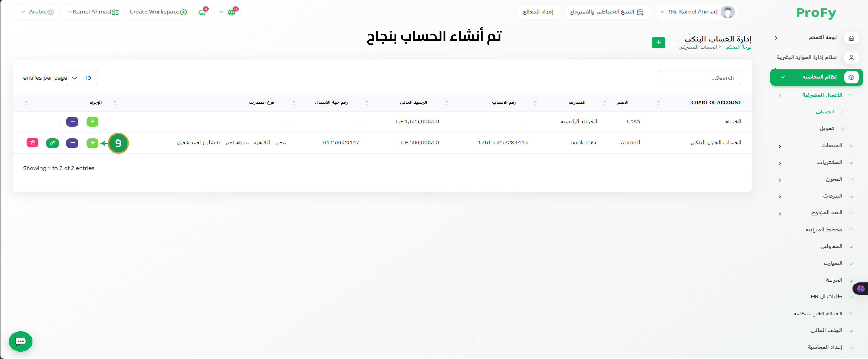Click the plus icon in the ahmed row
Viewport: 868px width, 359px height.
click(x=92, y=143)
